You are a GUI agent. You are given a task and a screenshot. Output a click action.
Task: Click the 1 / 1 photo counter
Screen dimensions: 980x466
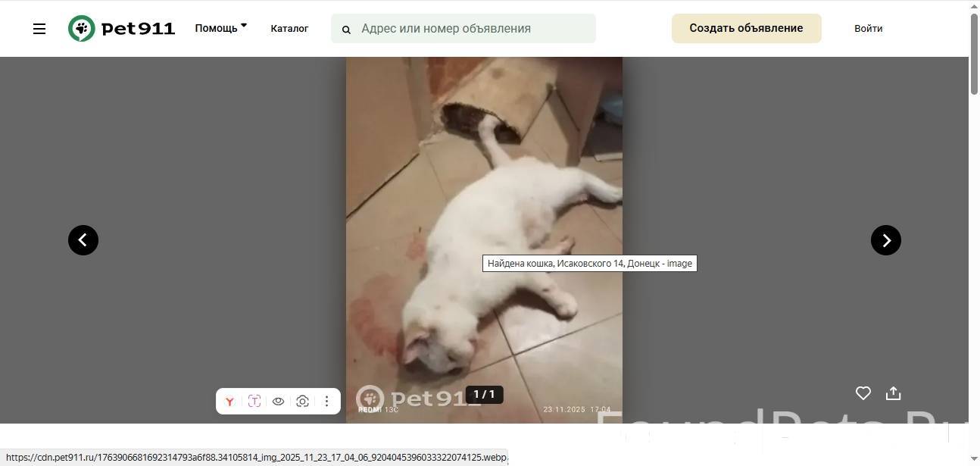(x=484, y=395)
